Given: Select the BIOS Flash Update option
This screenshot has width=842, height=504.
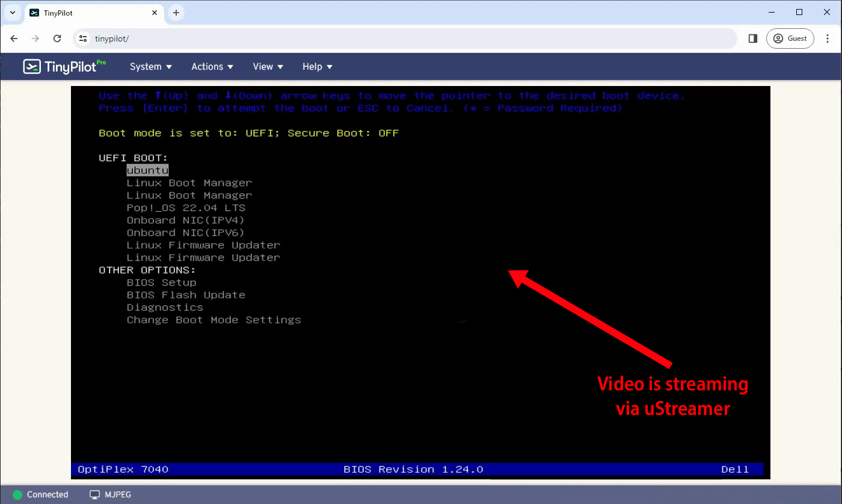Looking at the screenshot, I should tap(186, 295).
